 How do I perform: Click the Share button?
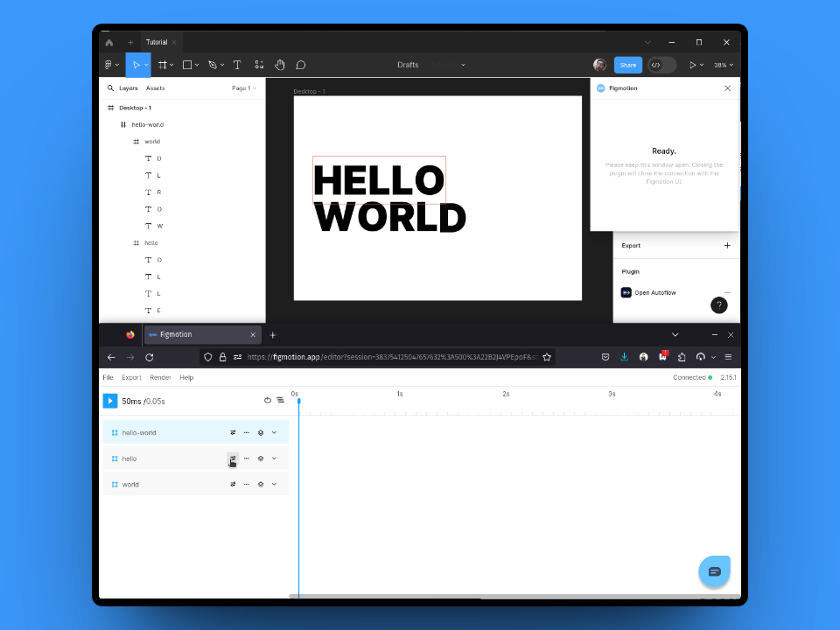click(628, 65)
